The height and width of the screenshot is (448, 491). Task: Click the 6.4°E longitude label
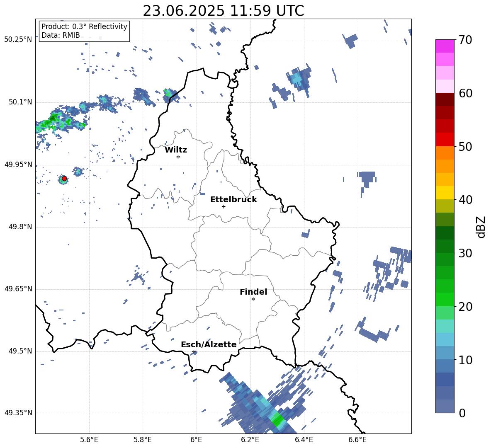point(304,440)
